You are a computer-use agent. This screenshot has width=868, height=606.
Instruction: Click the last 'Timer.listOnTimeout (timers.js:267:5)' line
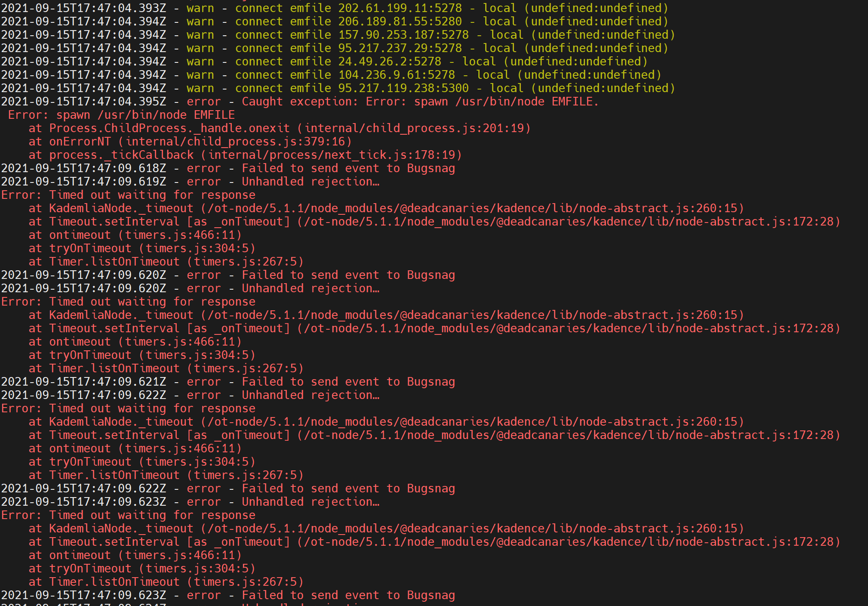tap(166, 582)
